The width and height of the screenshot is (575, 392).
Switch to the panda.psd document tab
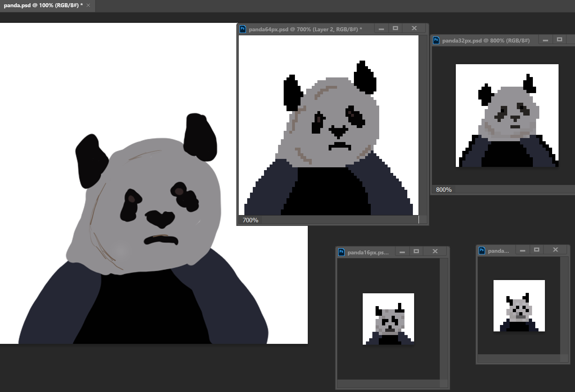click(43, 6)
